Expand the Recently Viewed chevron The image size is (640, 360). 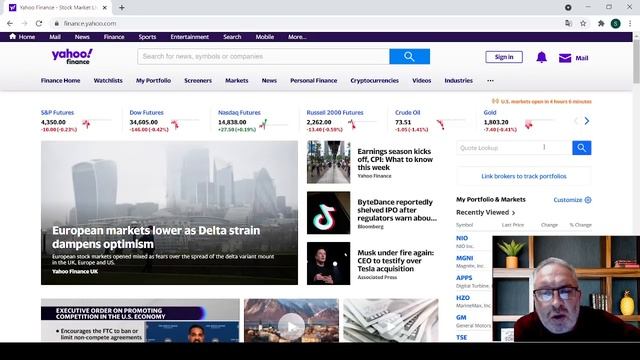[513, 213]
